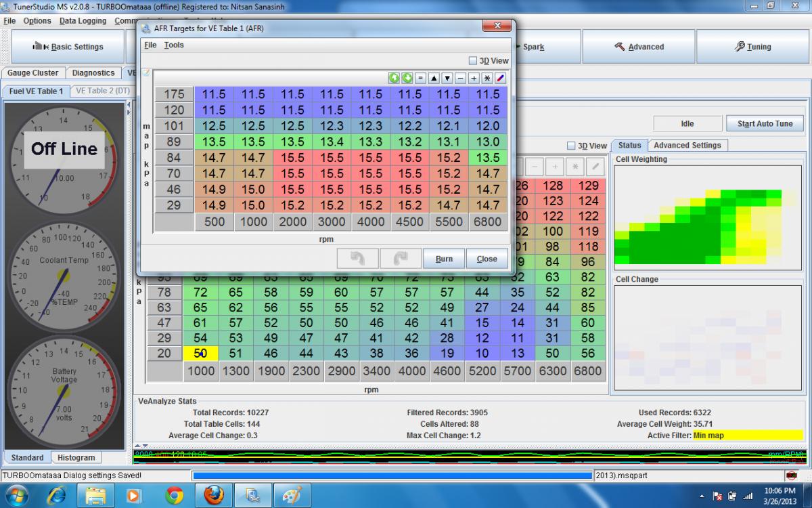Image resolution: width=812 pixels, height=508 pixels.
Task: Click the equals set-value icon in AFR toolbar
Action: 420,78
